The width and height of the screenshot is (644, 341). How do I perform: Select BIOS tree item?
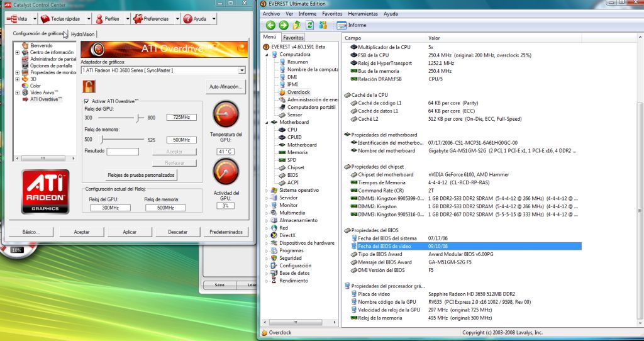[293, 175]
